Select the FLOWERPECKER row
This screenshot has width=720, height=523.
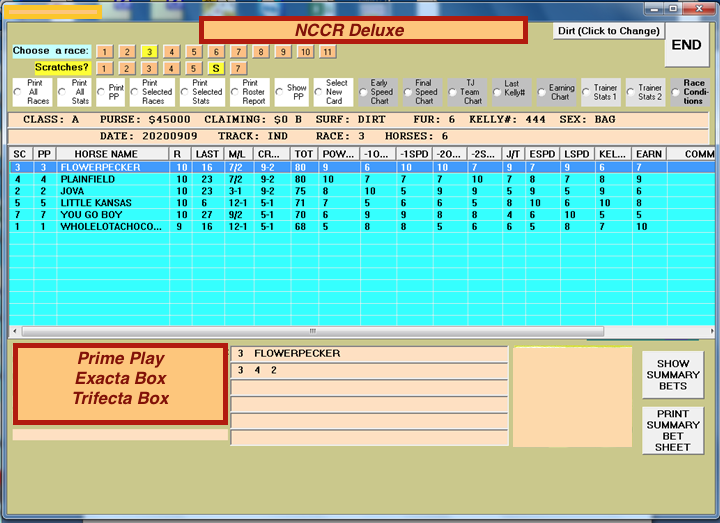pyautogui.click(x=362, y=167)
